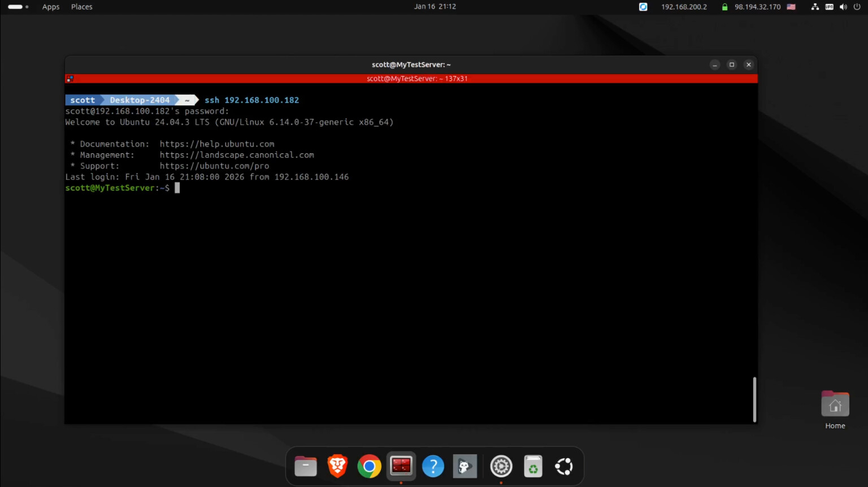868x487 pixels.
Task: Launch Google Chrome from the dock
Action: (369, 466)
